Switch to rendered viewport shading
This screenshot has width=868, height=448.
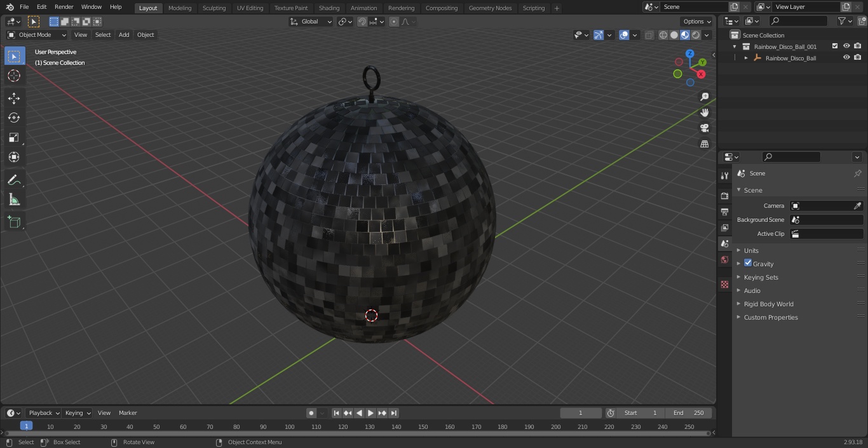point(696,35)
